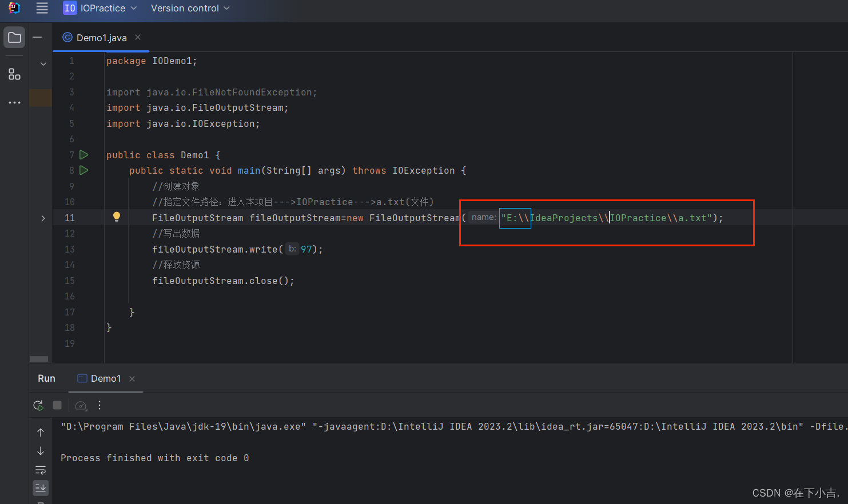Click the "b:" parameter hint

point(292,249)
